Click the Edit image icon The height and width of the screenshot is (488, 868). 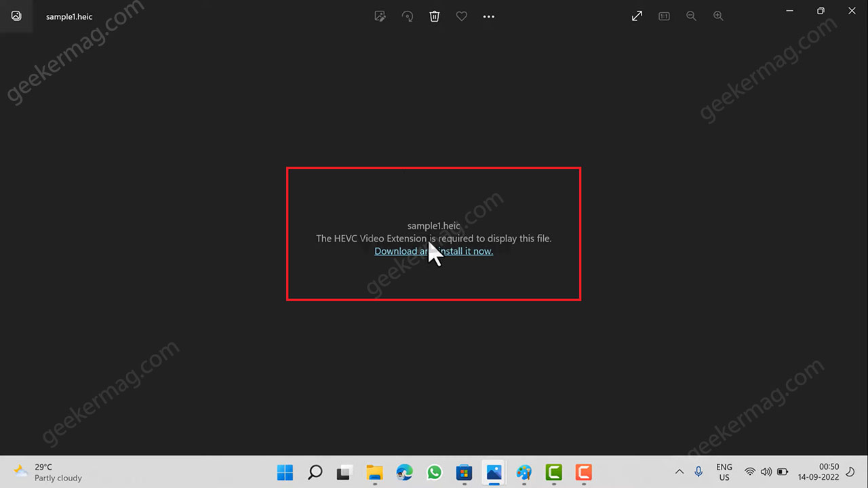pyautogui.click(x=380, y=16)
